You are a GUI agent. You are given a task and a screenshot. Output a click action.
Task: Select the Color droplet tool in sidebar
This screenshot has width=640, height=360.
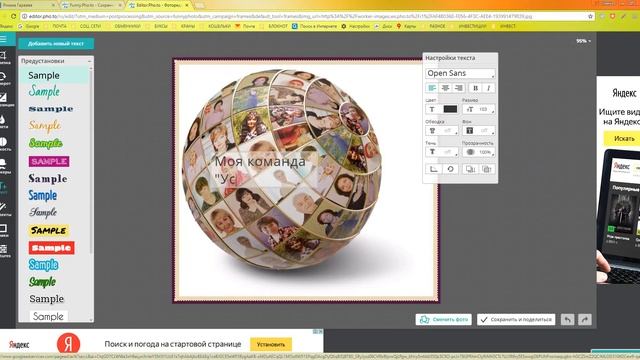4,121
